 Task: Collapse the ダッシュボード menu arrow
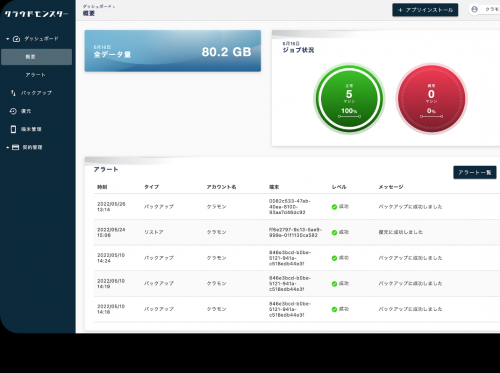(x=8, y=39)
